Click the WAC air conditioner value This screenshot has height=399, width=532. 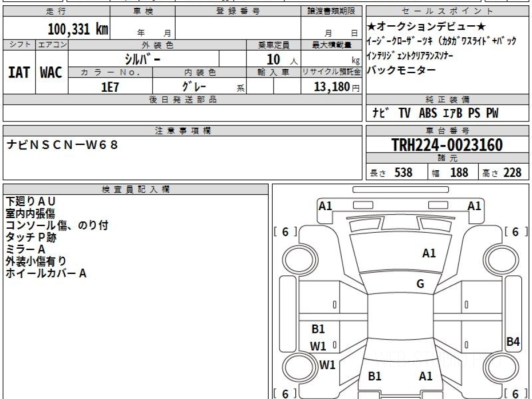click(51, 72)
